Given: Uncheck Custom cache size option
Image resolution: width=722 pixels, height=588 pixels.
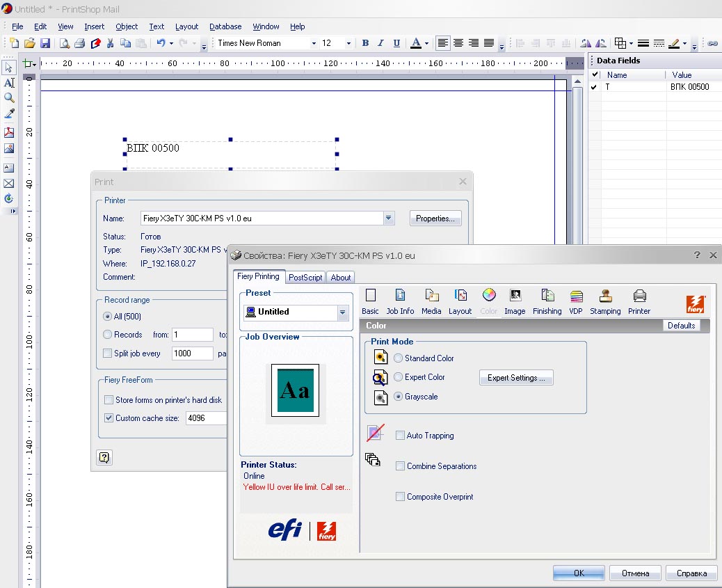Looking at the screenshot, I should (x=109, y=418).
